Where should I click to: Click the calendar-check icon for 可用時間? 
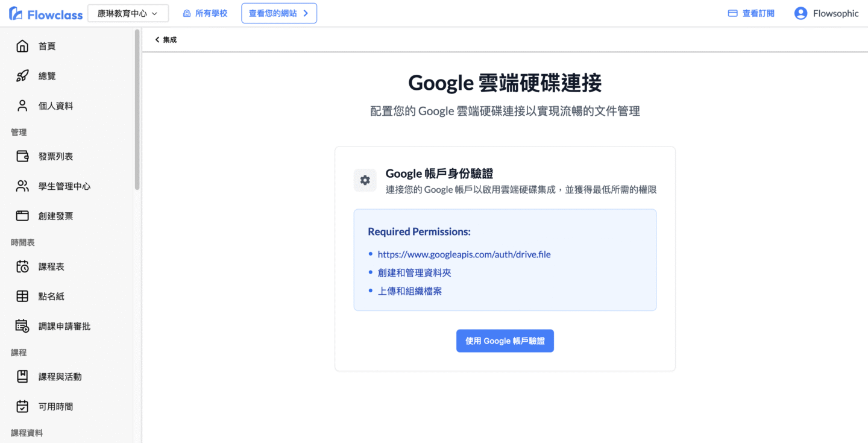pyautogui.click(x=22, y=407)
